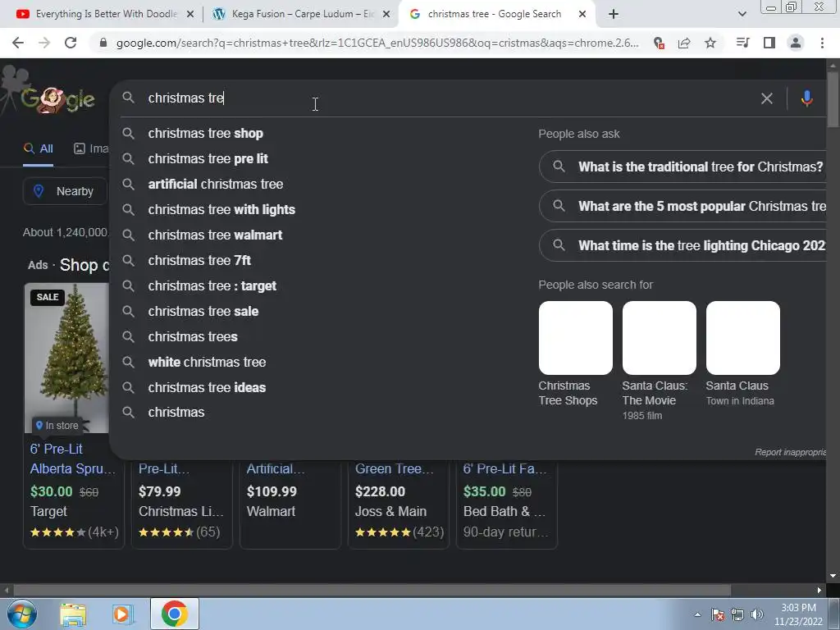This screenshot has width=840, height=630.
Task: Choose suggestion christmas tree pre lit
Action: click(208, 159)
